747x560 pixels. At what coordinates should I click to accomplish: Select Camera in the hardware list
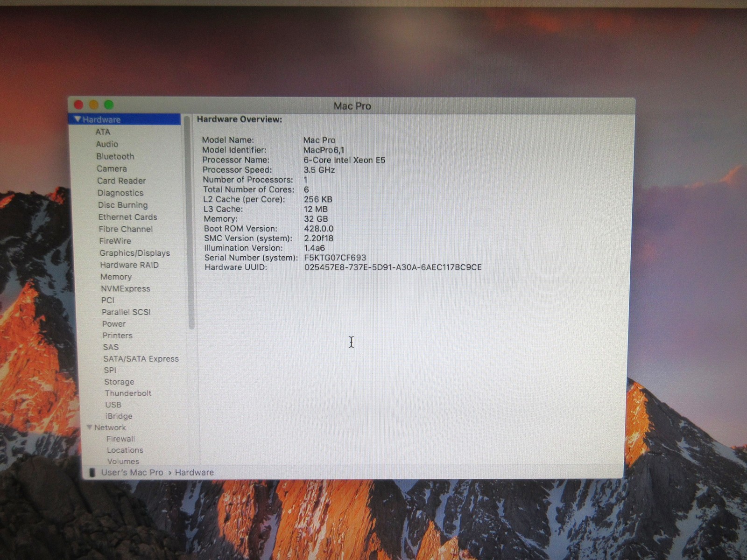point(112,168)
